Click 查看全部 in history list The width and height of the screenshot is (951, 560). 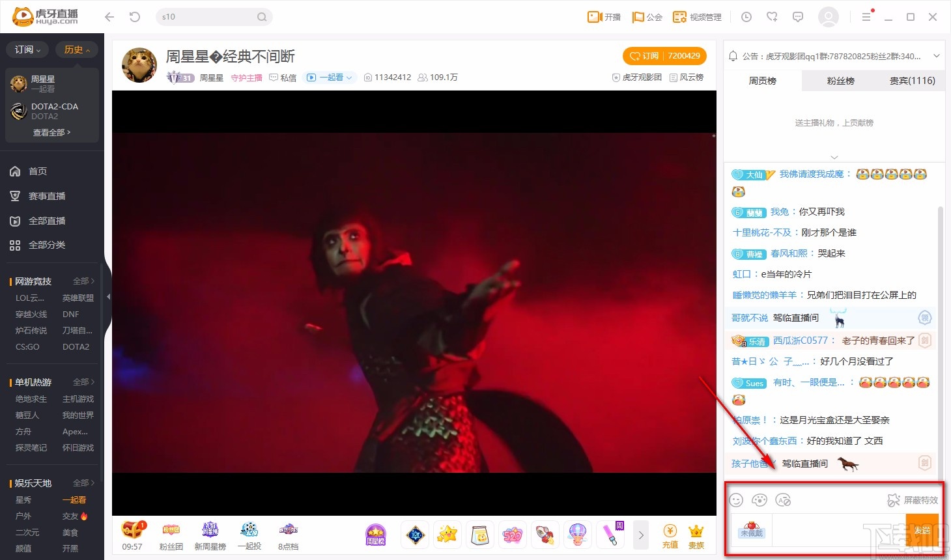click(51, 132)
